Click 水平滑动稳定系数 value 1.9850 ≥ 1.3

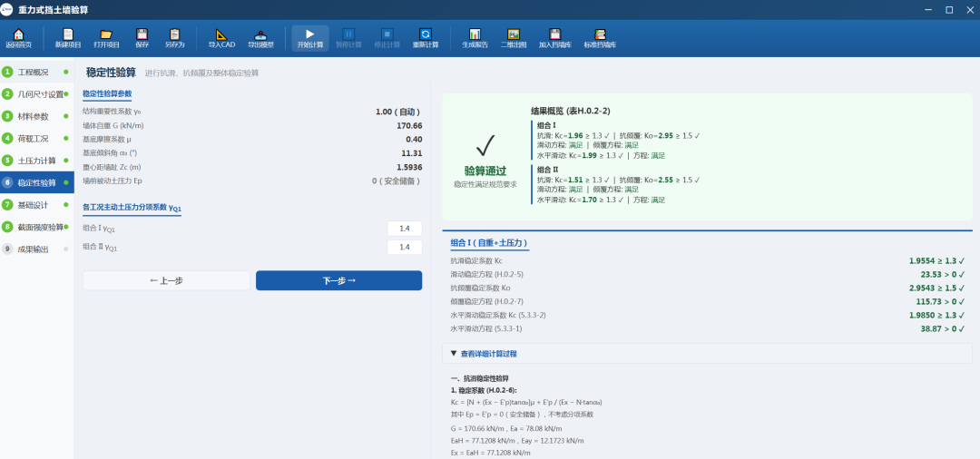[936, 315]
